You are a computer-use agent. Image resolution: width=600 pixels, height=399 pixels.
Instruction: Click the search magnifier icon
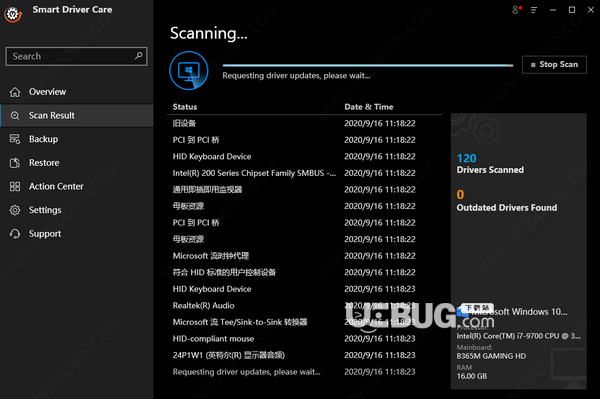click(x=139, y=56)
